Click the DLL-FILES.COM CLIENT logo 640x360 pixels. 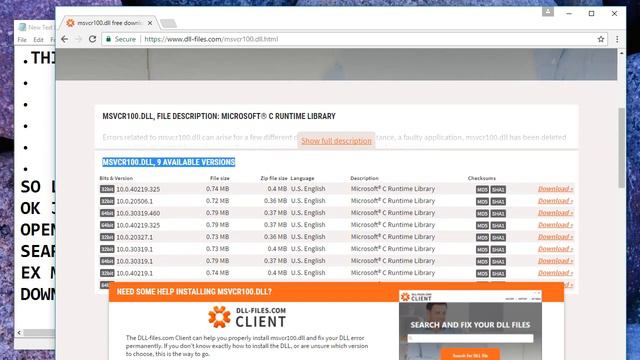click(x=247, y=317)
